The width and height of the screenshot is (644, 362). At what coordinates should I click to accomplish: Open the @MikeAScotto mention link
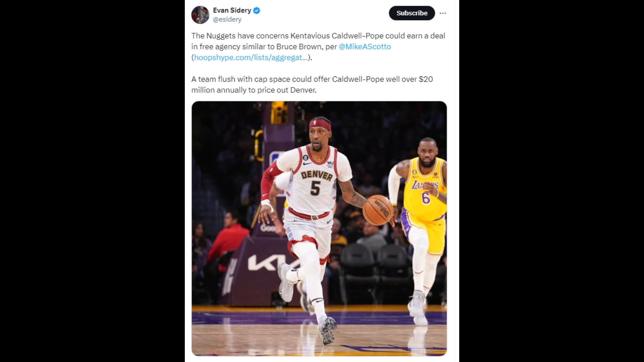[x=365, y=47]
